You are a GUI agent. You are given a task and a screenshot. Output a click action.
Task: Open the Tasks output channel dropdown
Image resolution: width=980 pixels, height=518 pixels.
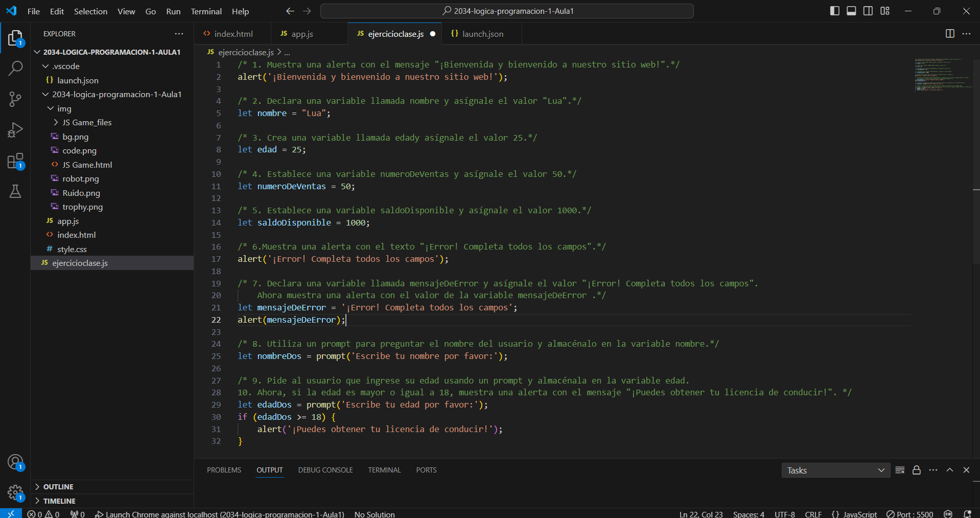836,470
